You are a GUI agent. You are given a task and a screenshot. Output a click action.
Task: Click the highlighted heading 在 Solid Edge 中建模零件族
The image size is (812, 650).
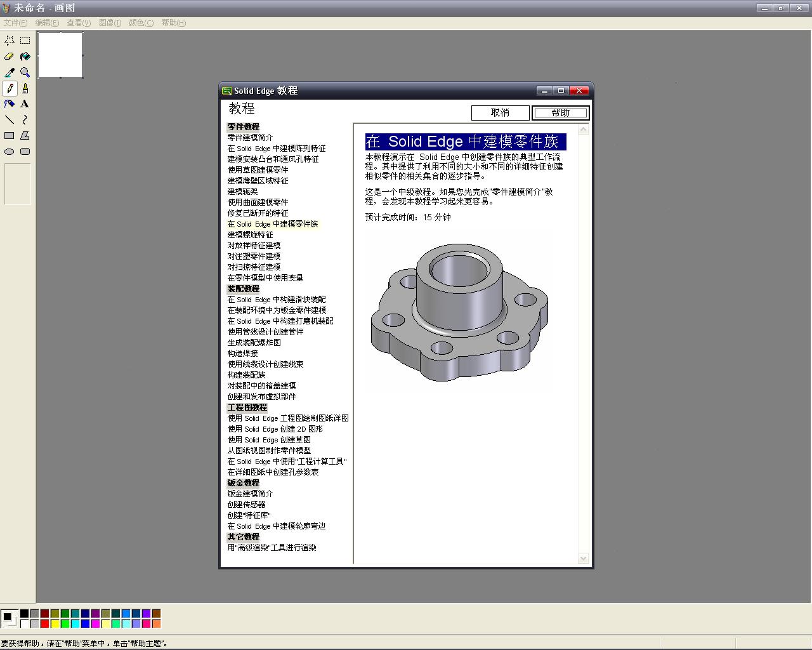[x=466, y=142]
